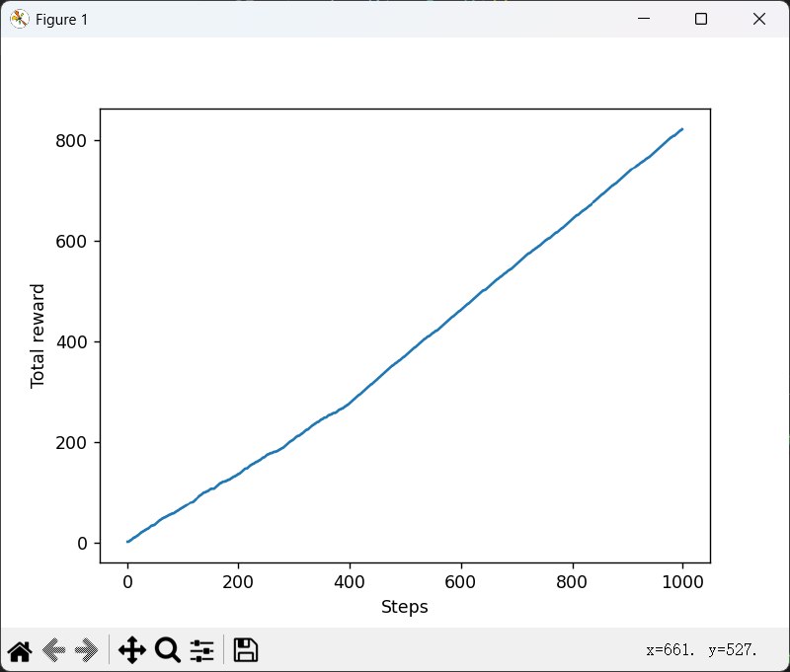Close the Figure 1 window
The image size is (790, 672).
[x=759, y=19]
